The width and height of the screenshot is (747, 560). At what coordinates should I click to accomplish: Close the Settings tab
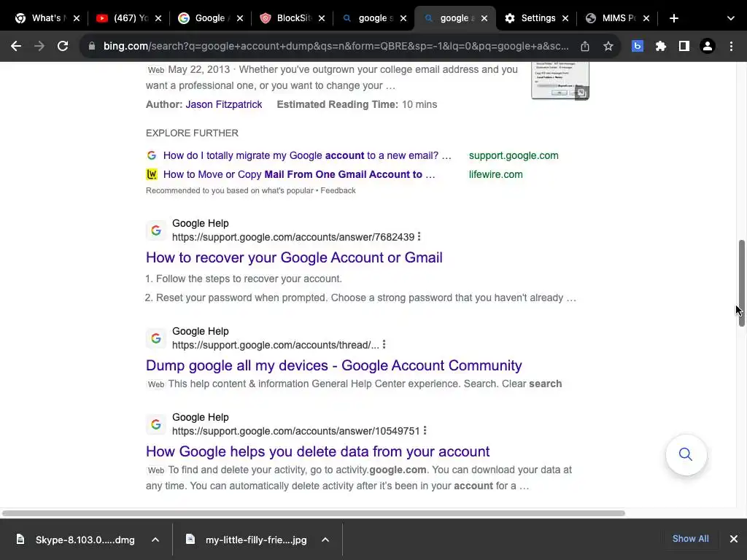[x=565, y=18]
